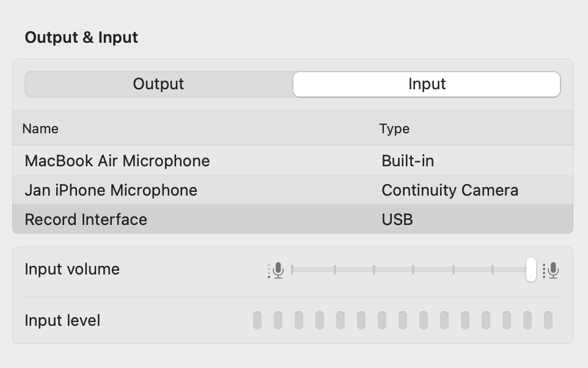This screenshot has width=588, height=368.
Task: Click the Name column header
Action: (x=40, y=128)
